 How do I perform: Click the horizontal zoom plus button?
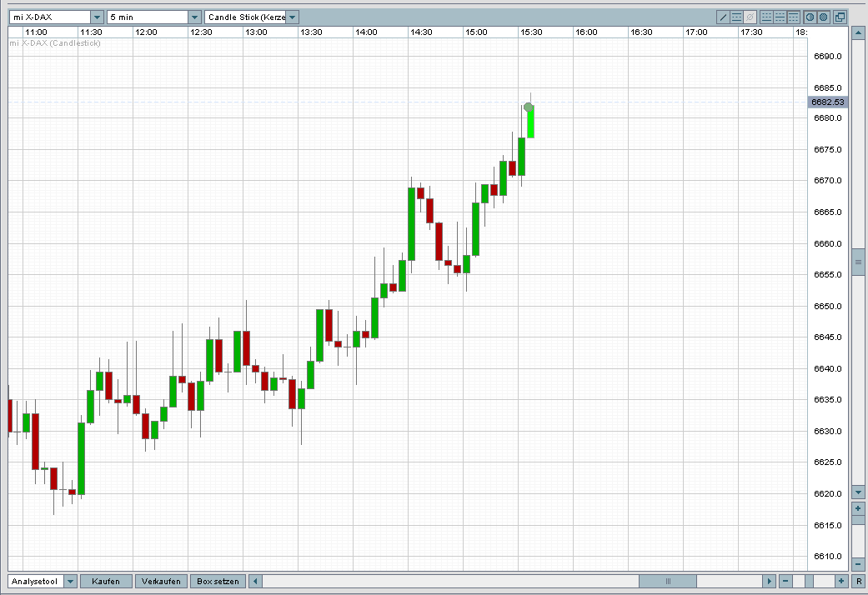tap(840, 581)
